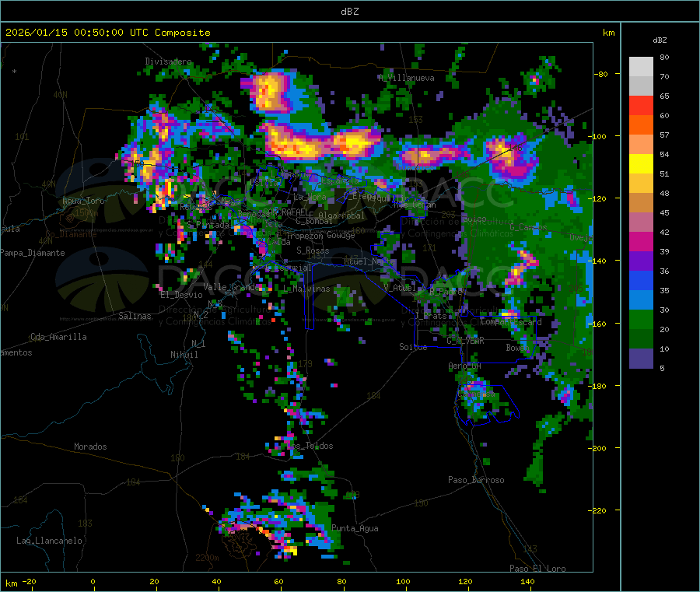Click the 'Los_Toldos' location label
The width and height of the screenshot is (700, 592).
pyautogui.click(x=310, y=446)
